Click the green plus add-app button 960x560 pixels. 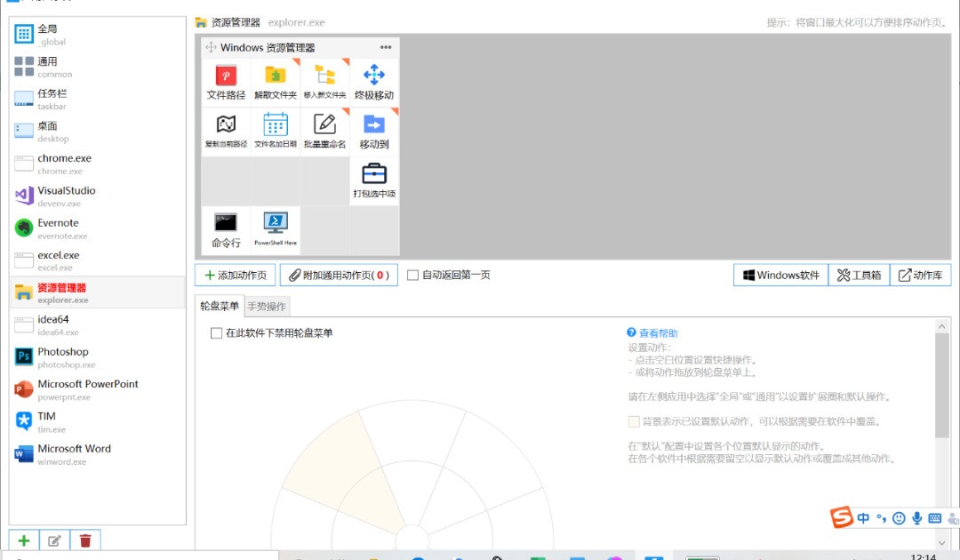click(x=24, y=540)
